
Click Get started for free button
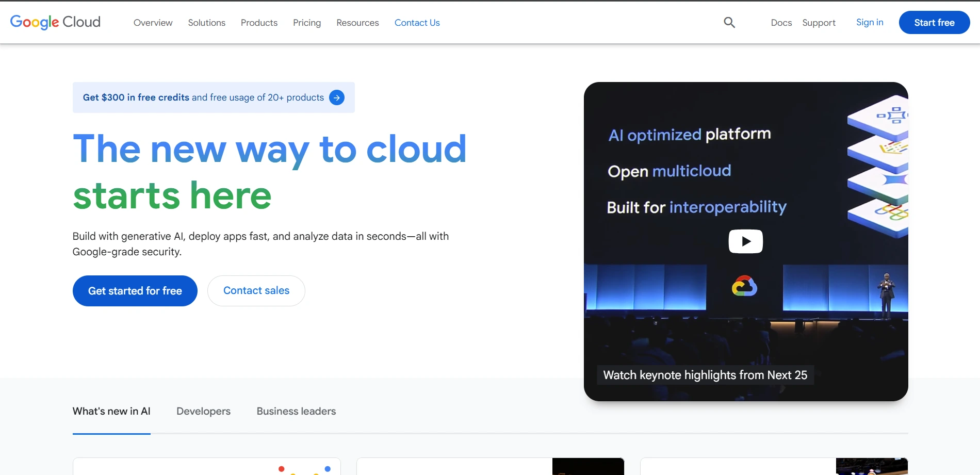coord(135,291)
